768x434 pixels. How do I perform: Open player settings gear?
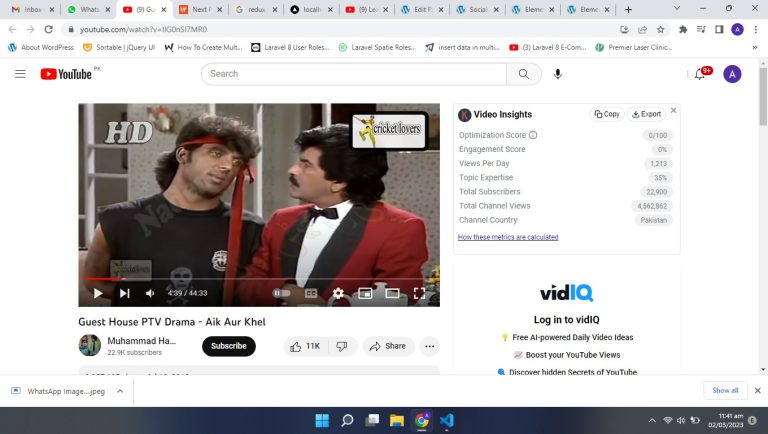tap(338, 293)
